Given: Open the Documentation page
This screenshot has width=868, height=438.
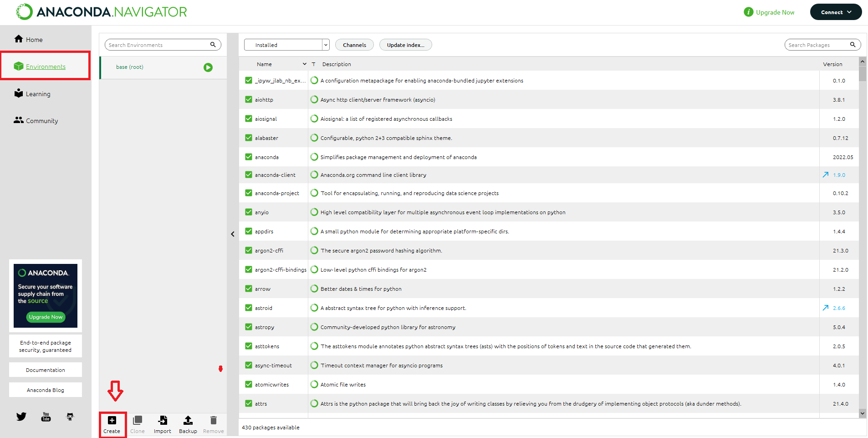Looking at the screenshot, I should (x=45, y=370).
